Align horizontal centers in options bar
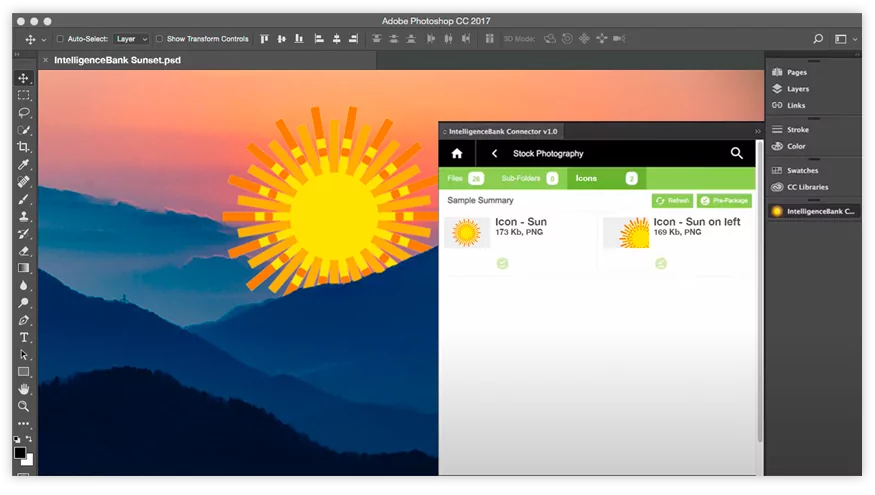875x495 pixels. pos(336,39)
